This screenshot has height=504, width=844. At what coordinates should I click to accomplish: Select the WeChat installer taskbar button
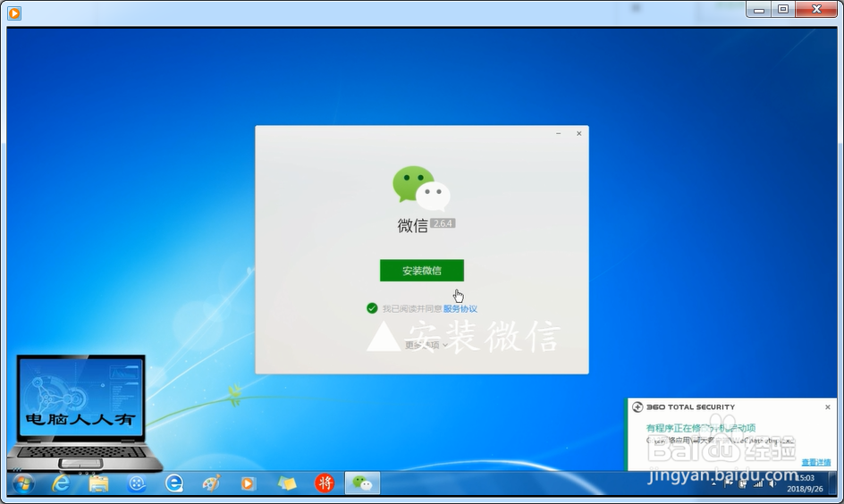(x=362, y=483)
